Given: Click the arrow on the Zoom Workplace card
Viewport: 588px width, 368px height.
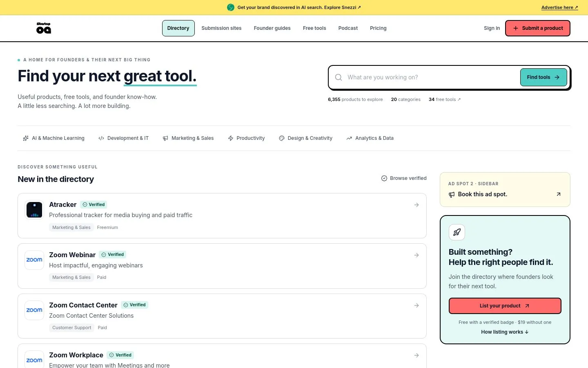Looking at the screenshot, I should click(x=416, y=355).
